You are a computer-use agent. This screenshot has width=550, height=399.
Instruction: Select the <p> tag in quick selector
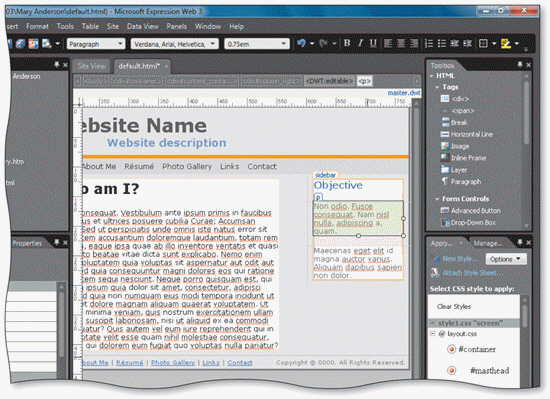tap(364, 81)
